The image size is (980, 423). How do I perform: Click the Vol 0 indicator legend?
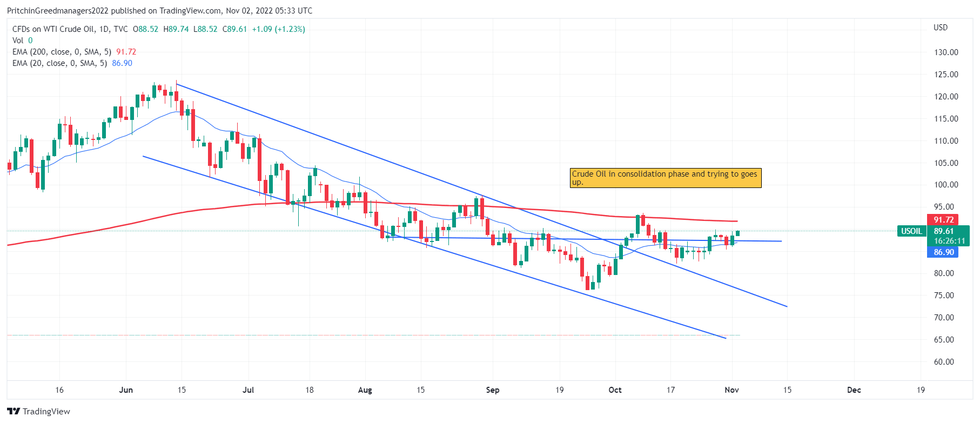(x=22, y=41)
